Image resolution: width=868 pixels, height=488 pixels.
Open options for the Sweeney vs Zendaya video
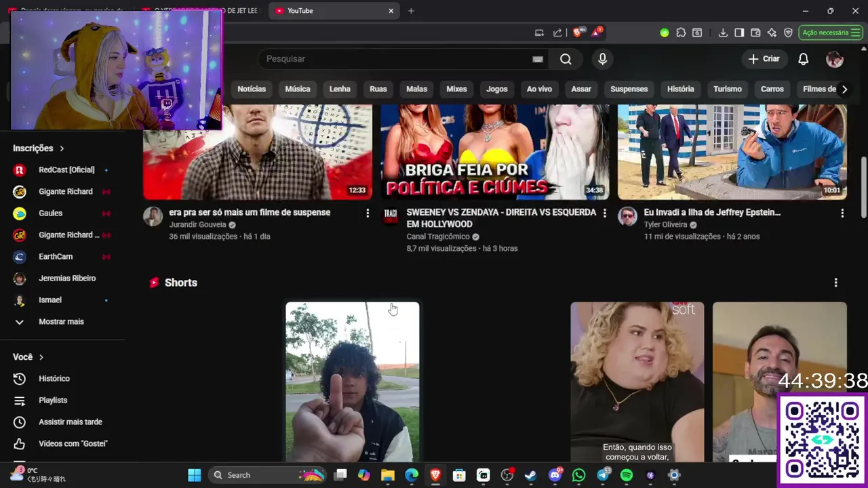pos(605,213)
